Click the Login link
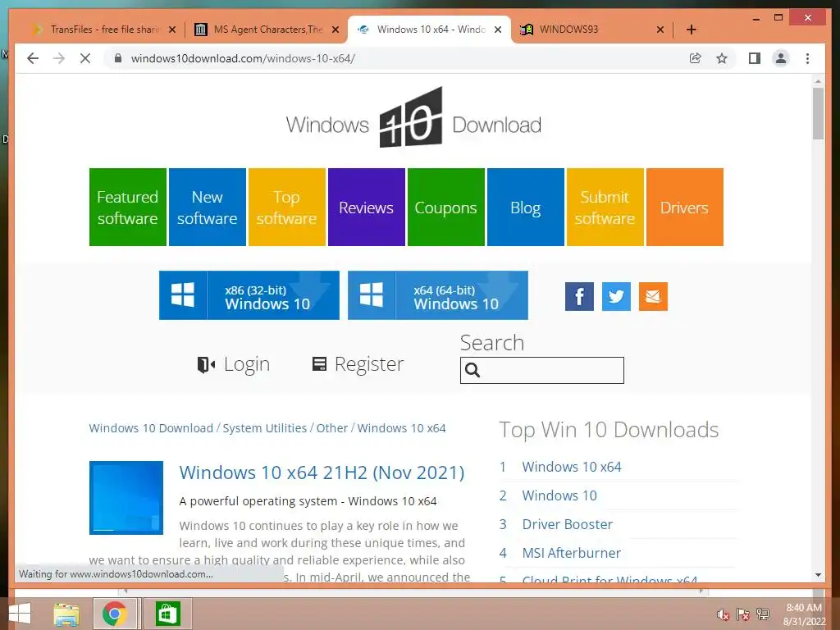The width and height of the screenshot is (840, 630). pyautogui.click(x=234, y=364)
